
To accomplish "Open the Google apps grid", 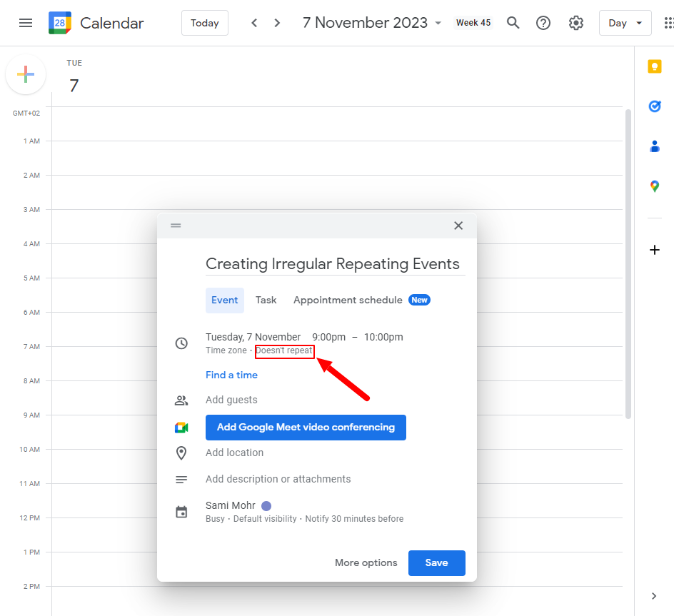I will pos(671,22).
